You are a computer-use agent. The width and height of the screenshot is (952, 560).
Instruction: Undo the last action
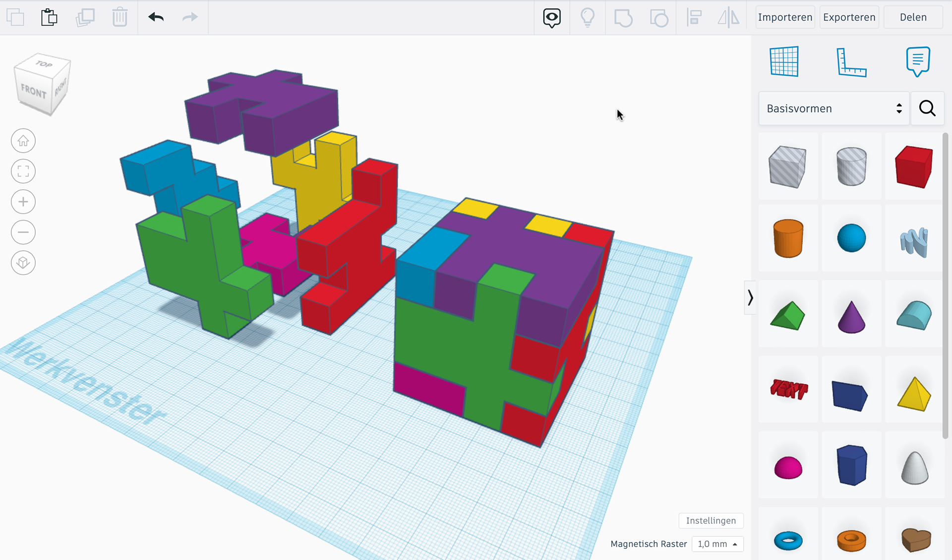click(156, 17)
